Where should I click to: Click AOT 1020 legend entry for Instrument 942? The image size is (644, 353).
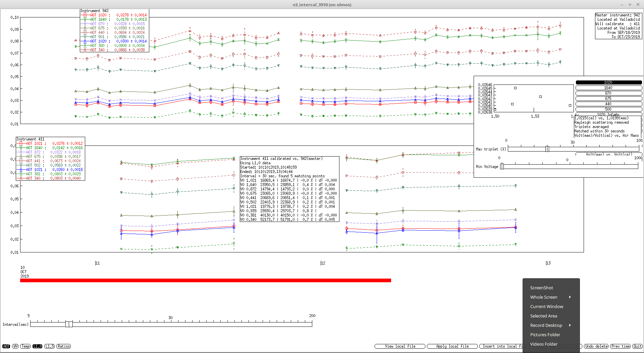pos(114,15)
